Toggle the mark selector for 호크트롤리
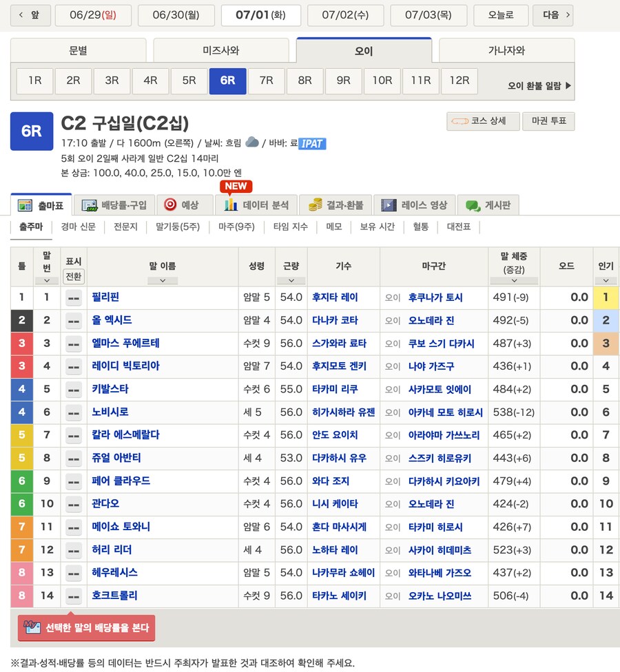620x672 pixels. click(73, 596)
